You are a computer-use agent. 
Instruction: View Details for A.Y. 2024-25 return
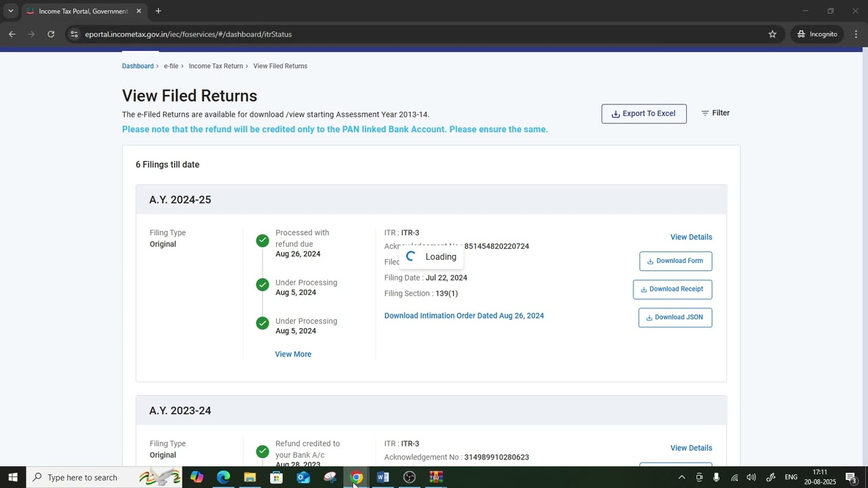[x=691, y=237]
